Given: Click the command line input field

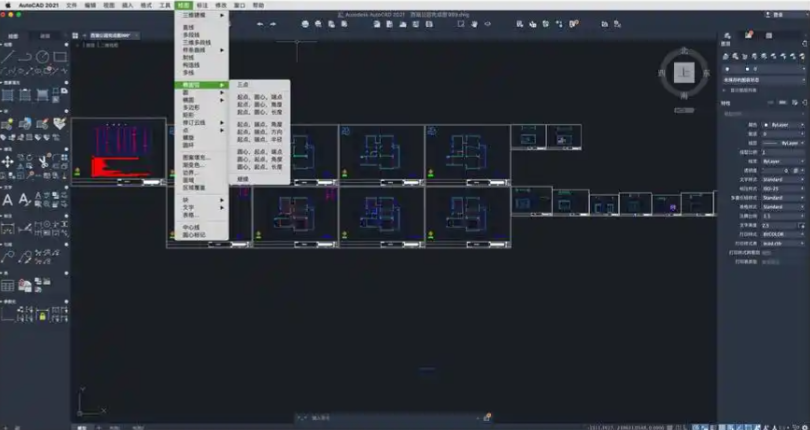Looking at the screenshot, I should pyautogui.click(x=395, y=418).
